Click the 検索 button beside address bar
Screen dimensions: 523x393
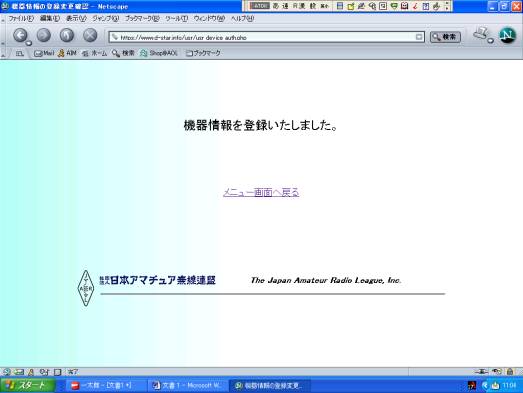pyautogui.click(x=445, y=37)
